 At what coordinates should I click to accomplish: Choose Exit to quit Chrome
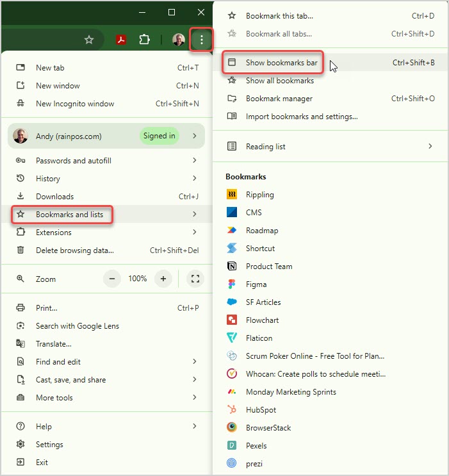pyautogui.click(x=107, y=462)
